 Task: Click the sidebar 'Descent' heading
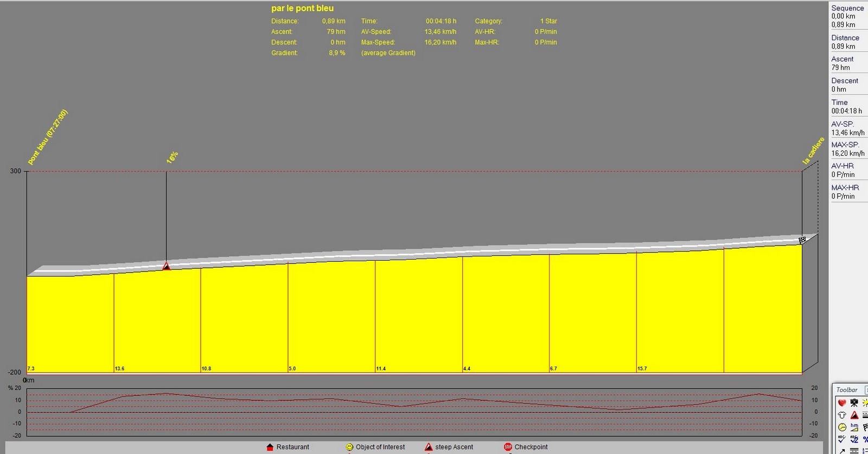[x=845, y=80]
